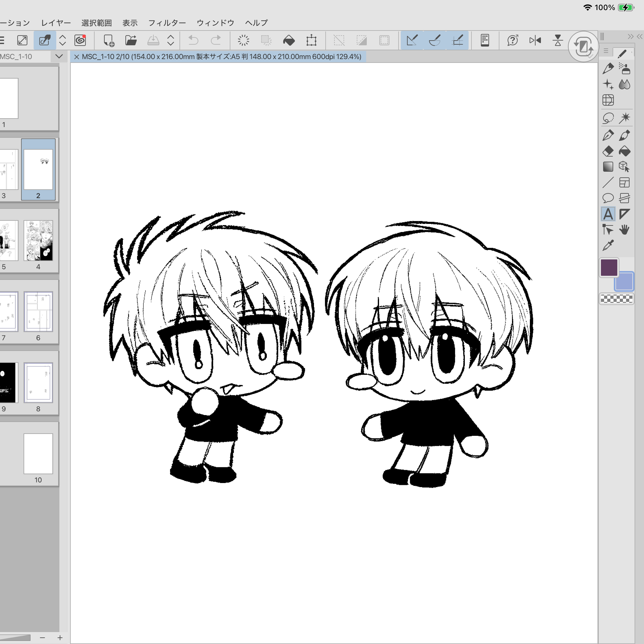
Task: Click the Flip horizontal icon
Action: 535,40
